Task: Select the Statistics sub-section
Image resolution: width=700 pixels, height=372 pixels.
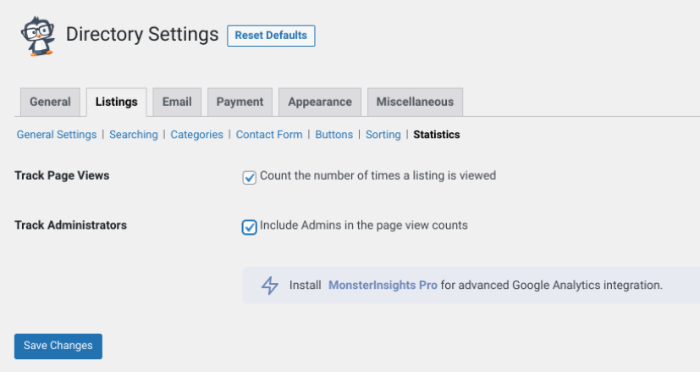Action: tap(437, 134)
